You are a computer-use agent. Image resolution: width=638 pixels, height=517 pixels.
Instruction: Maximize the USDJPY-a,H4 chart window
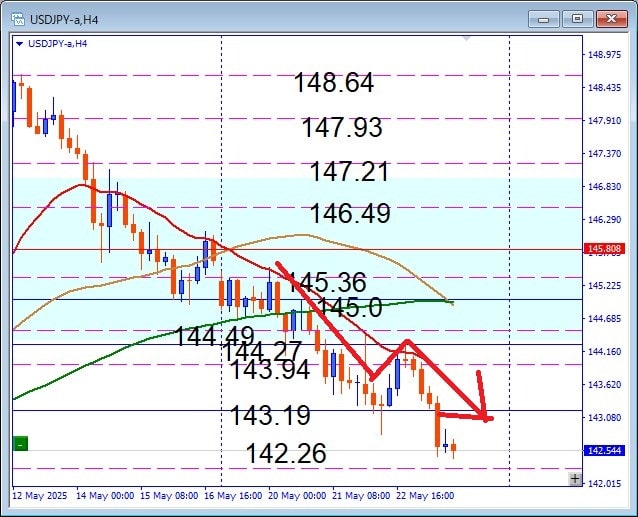(x=577, y=19)
